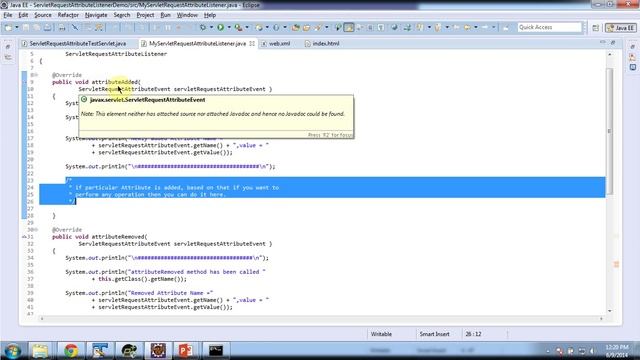Click the Outline view icon in right sidebar
Screen dimensions: 640x360
633,57
